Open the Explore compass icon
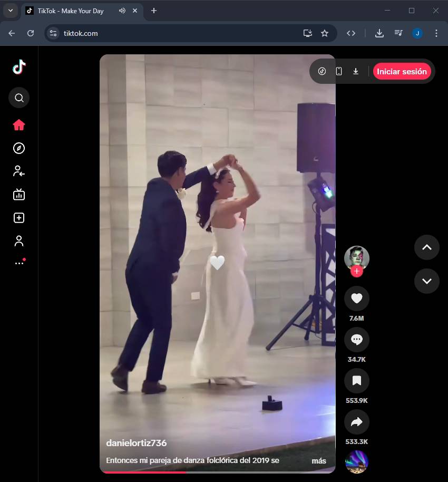 (19, 148)
